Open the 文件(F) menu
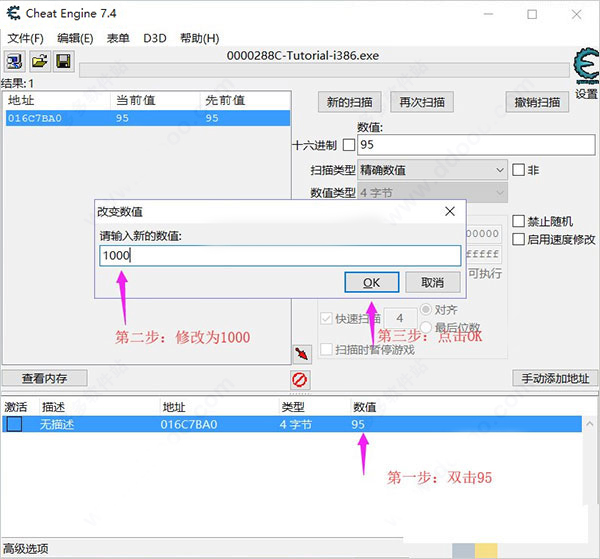This screenshot has width=600, height=559. coord(26,38)
